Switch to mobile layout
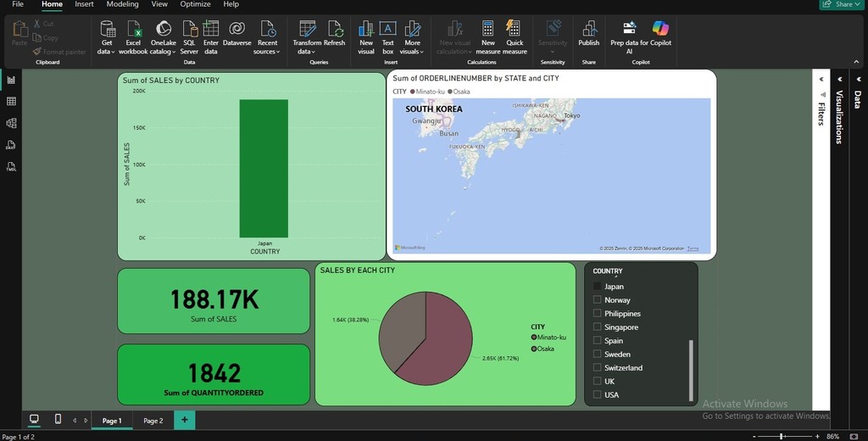The height and width of the screenshot is (441, 868). 58,420
